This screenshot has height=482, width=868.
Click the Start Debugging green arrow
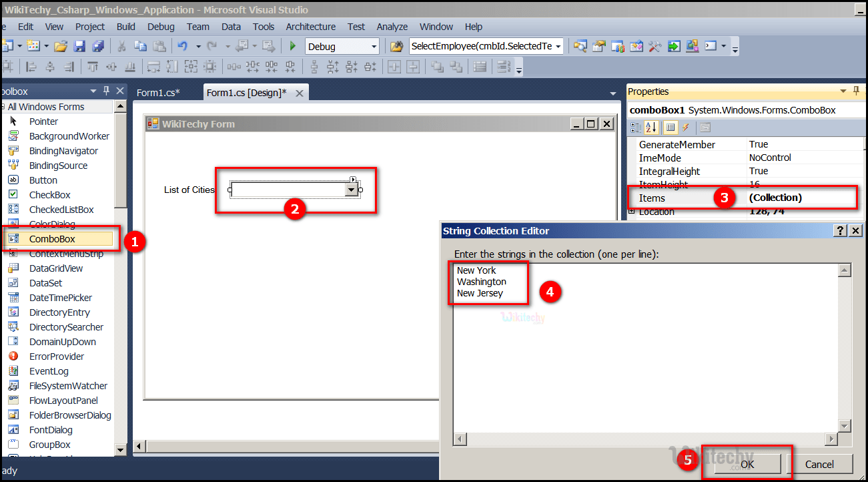[292, 46]
